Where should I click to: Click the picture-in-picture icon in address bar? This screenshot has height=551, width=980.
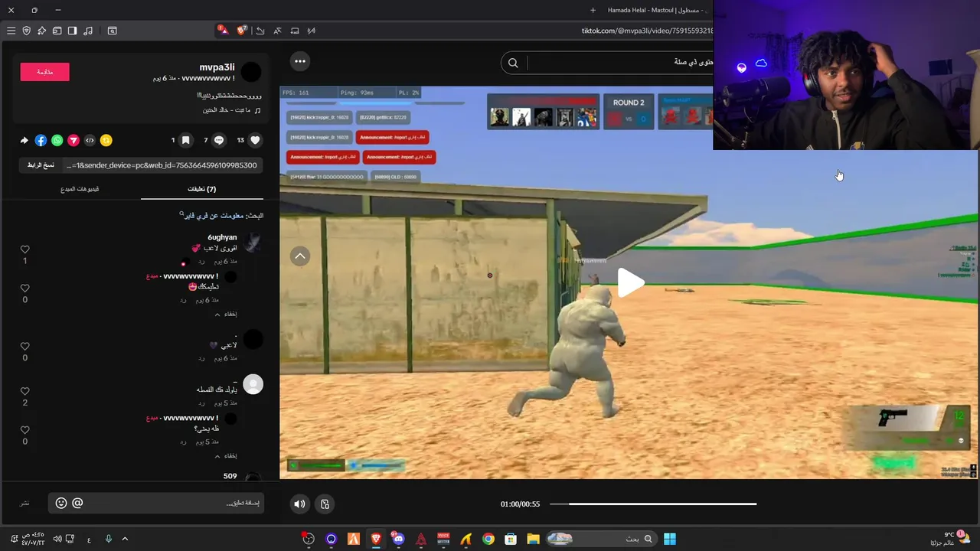295,31
